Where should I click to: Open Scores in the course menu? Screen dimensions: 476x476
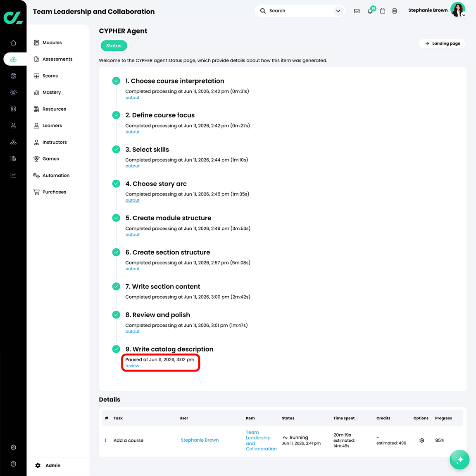click(50, 76)
